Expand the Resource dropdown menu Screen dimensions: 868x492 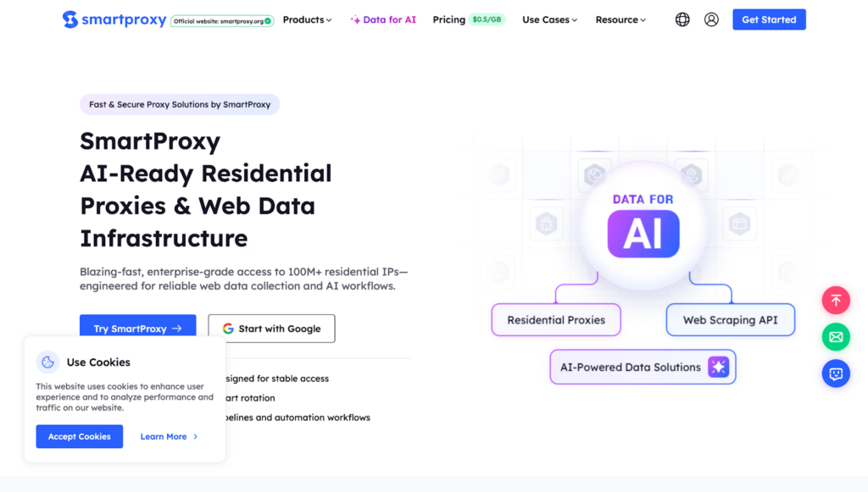click(620, 19)
